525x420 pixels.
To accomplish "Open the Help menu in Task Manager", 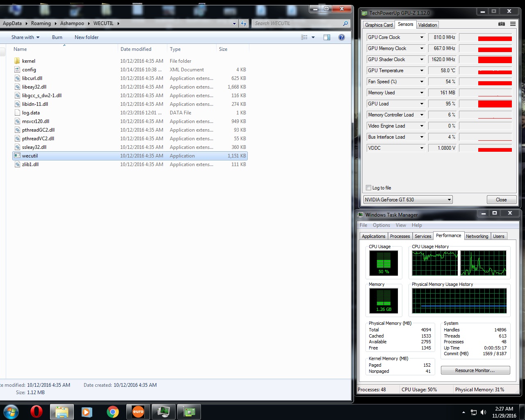I will [417, 225].
